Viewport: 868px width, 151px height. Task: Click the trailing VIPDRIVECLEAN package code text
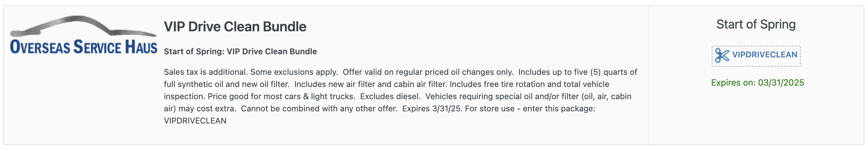coord(195,121)
